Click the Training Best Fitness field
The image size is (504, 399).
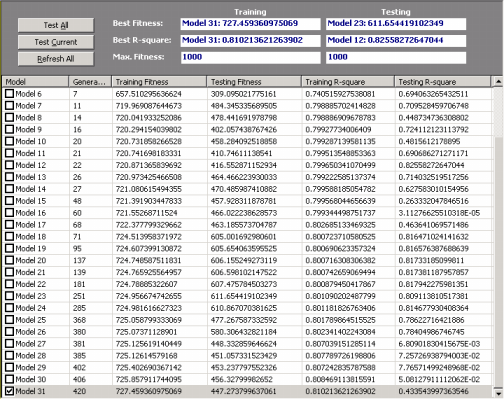click(x=250, y=24)
